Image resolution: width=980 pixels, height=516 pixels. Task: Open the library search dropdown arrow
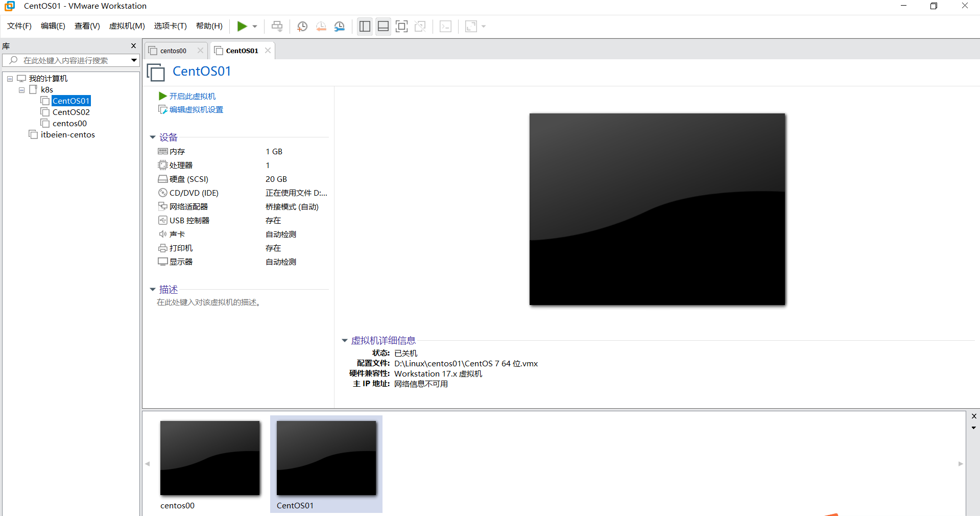coord(134,60)
